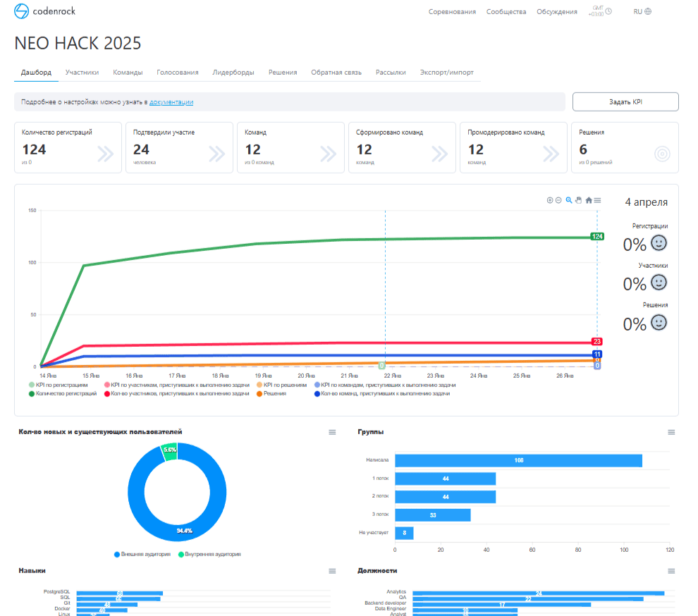Reset chart zoom with home icon

[x=589, y=200]
